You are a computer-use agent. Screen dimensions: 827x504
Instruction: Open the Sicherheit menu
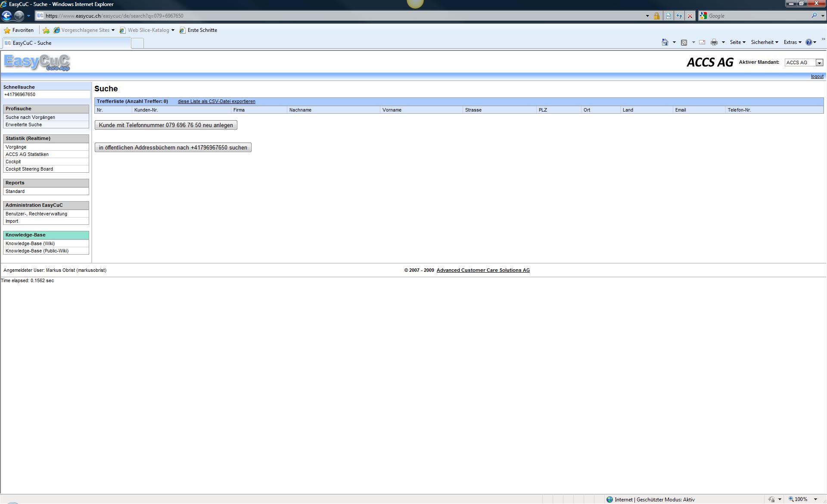[765, 42]
